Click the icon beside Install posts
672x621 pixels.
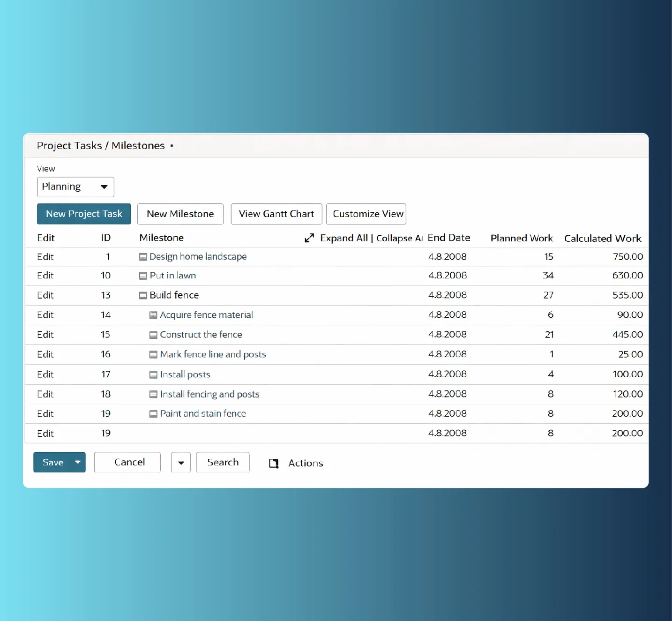(153, 375)
